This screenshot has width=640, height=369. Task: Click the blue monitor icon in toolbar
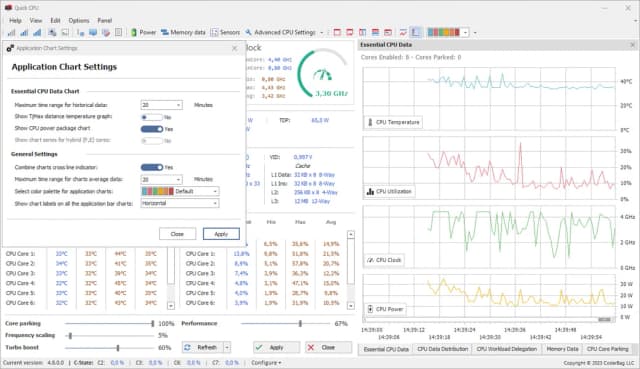(93, 32)
